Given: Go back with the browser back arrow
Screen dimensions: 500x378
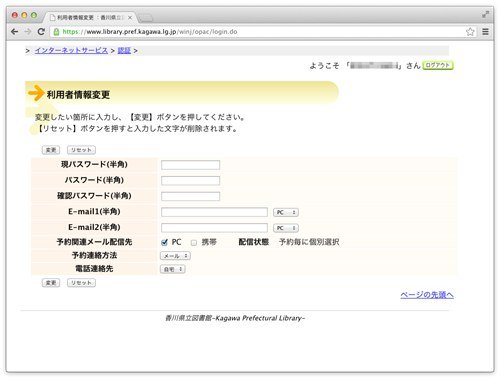Looking at the screenshot, I should pyautogui.click(x=14, y=32).
